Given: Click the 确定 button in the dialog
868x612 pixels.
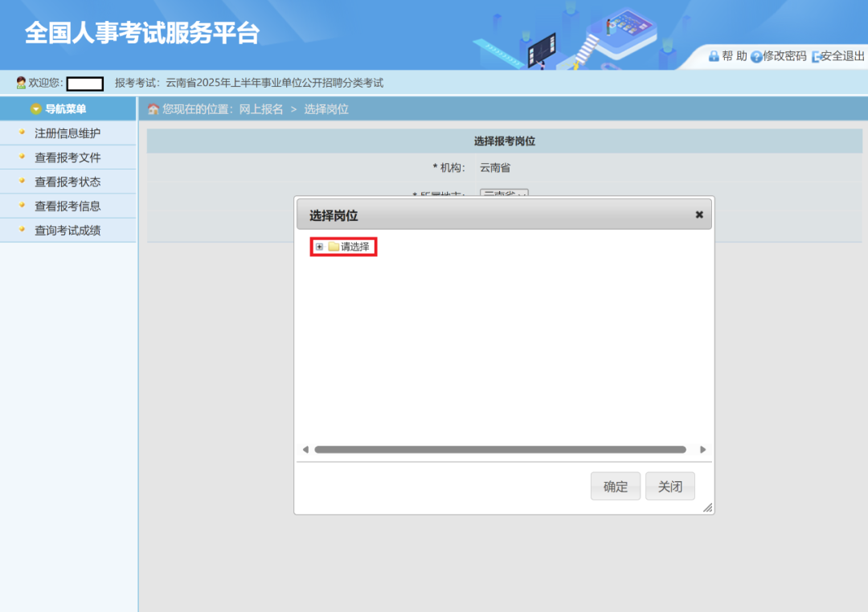Looking at the screenshot, I should 615,486.
